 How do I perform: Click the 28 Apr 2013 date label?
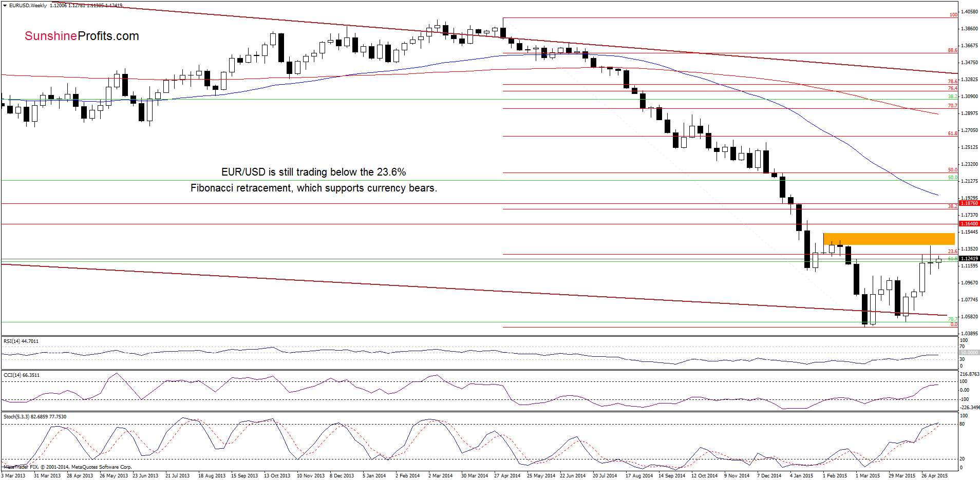80,475
